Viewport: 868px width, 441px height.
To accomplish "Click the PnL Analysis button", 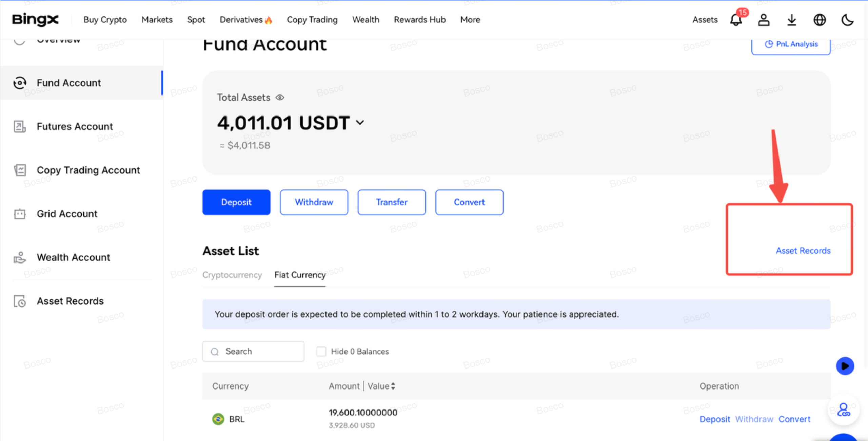I will [x=791, y=44].
